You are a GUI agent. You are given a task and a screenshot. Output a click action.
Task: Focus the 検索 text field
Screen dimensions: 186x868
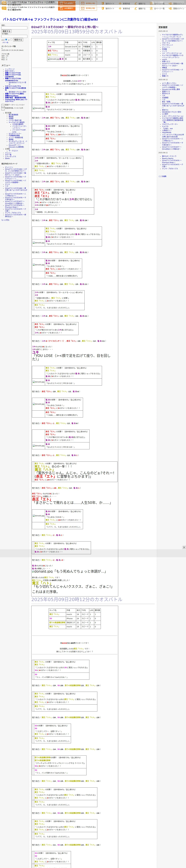pyautogui.click(x=14, y=28)
